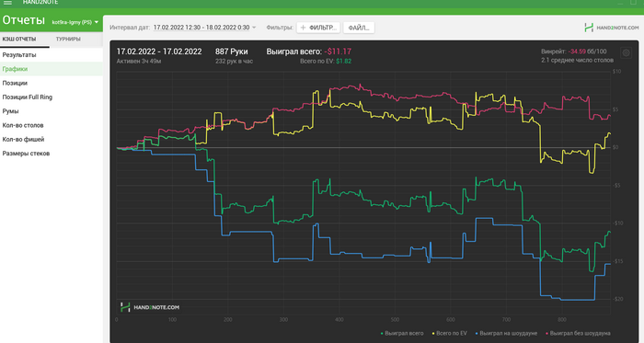Click EV total value $1.82
This screenshot has height=343, width=644.
343,61
